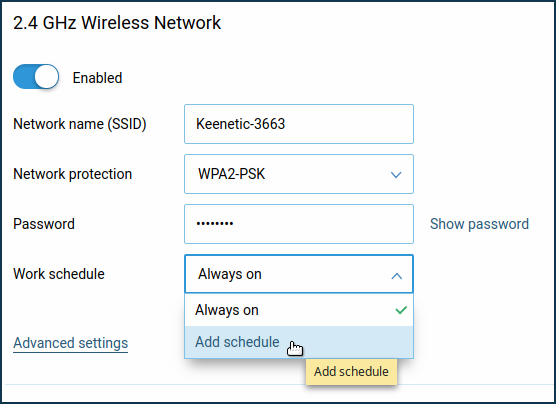
Task: Click the Network name SSID input field
Action: coord(299,124)
